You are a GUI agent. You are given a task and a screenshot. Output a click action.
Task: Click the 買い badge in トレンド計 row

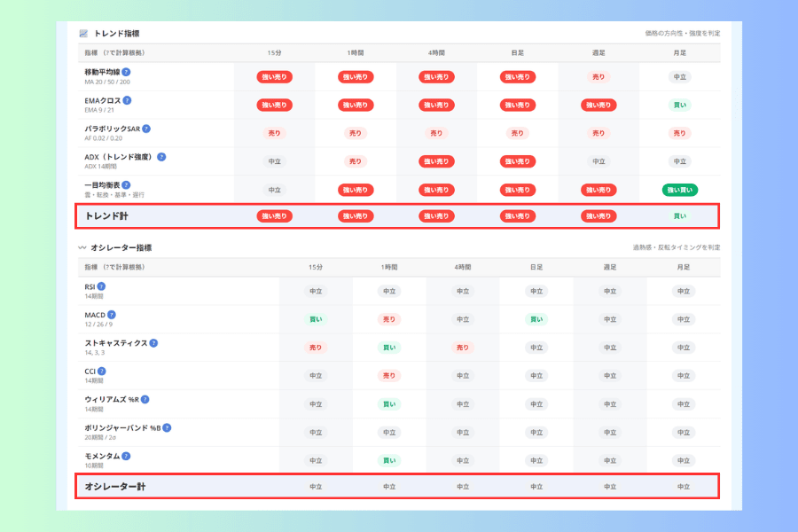pyautogui.click(x=680, y=216)
